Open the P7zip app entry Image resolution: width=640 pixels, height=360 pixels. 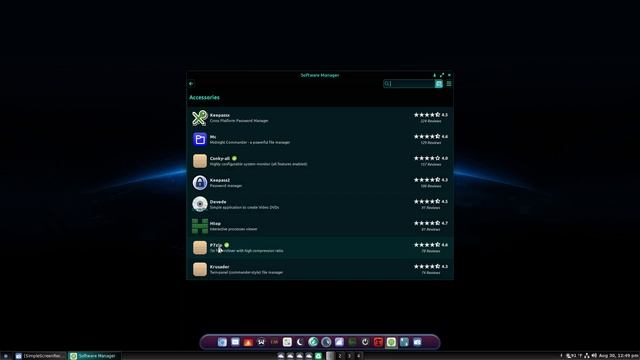[320, 247]
